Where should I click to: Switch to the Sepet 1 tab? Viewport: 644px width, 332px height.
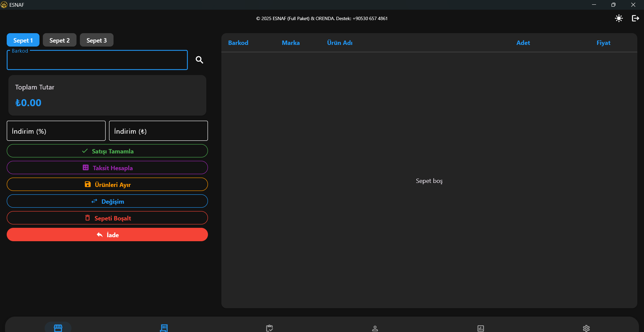pos(23,40)
